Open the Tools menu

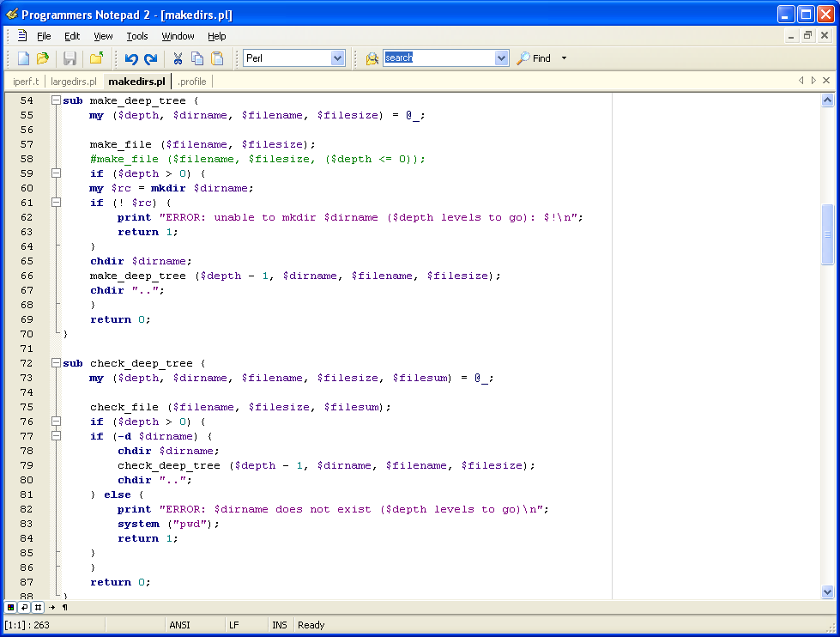point(137,36)
